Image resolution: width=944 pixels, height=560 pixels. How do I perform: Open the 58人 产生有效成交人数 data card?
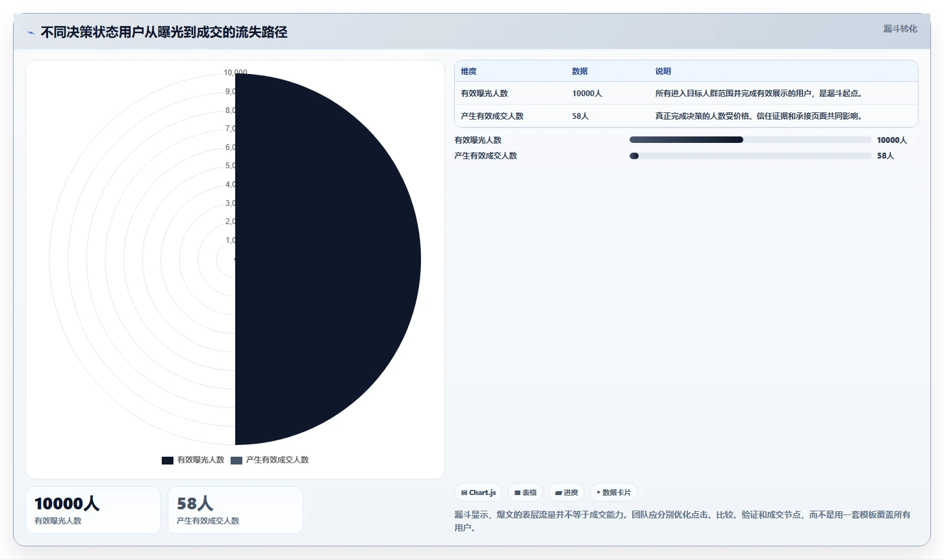pyautogui.click(x=235, y=510)
